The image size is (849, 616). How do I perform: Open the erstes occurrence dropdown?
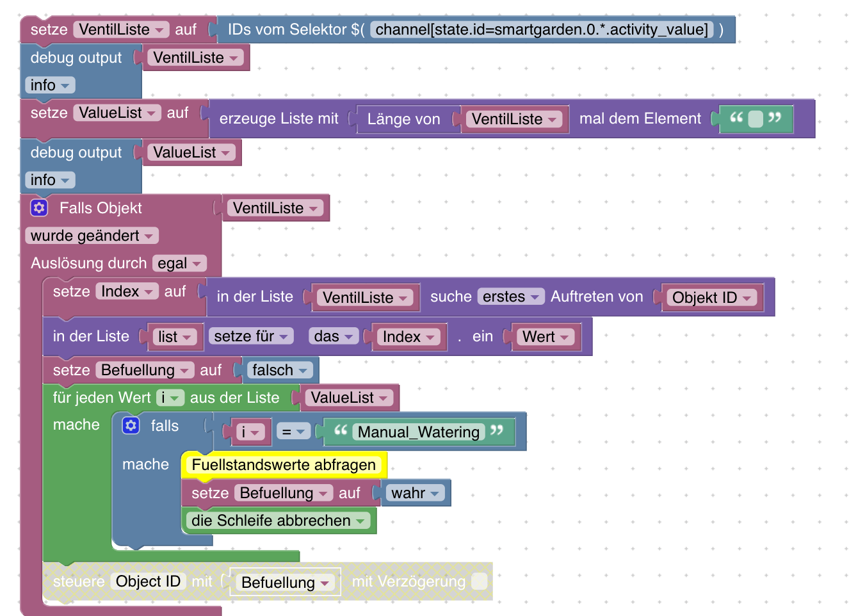tap(511, 296)
